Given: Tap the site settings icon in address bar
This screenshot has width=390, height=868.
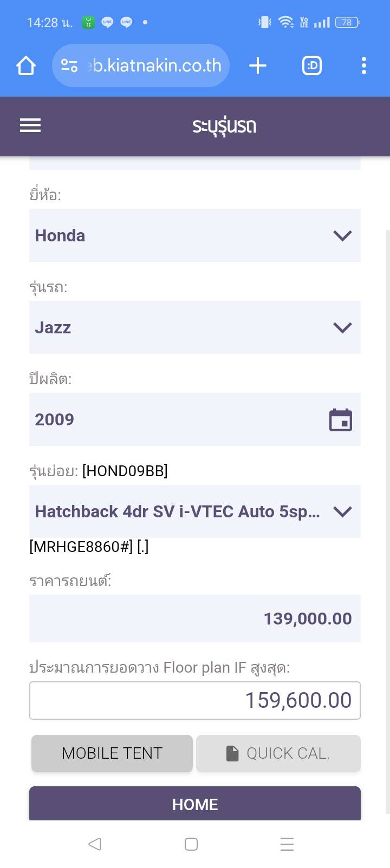Looking at the screenshot, I should tap(69, 66).
